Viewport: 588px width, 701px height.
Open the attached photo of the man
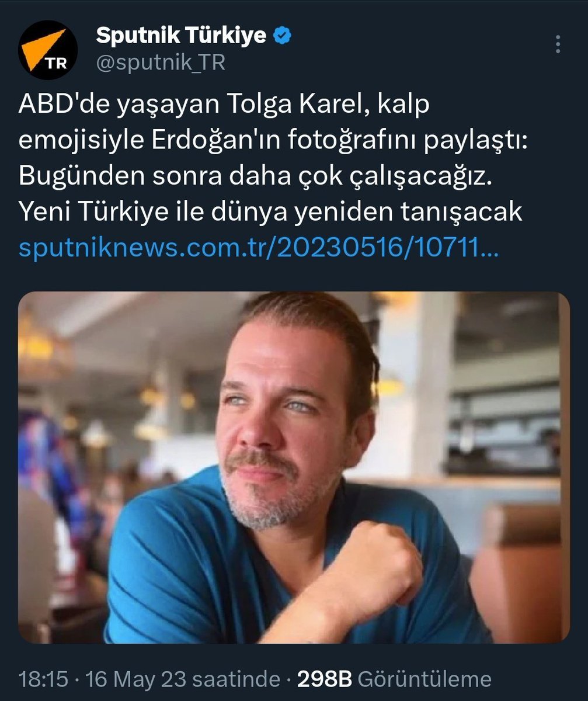coord(294,467)
